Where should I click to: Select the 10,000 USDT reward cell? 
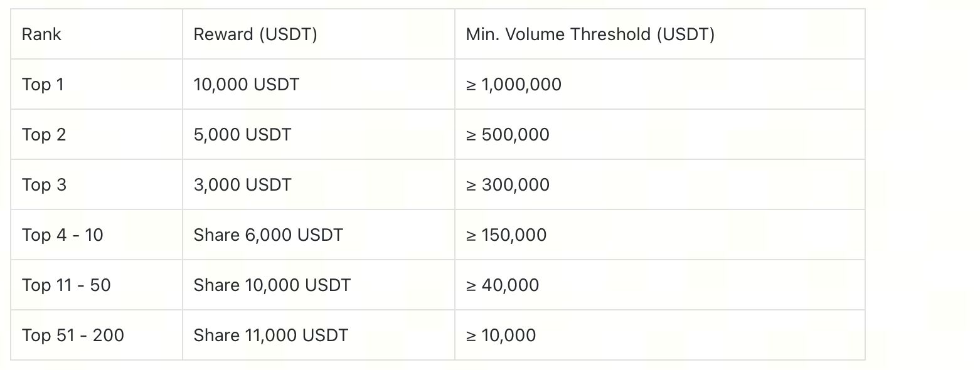coord(247,85)
